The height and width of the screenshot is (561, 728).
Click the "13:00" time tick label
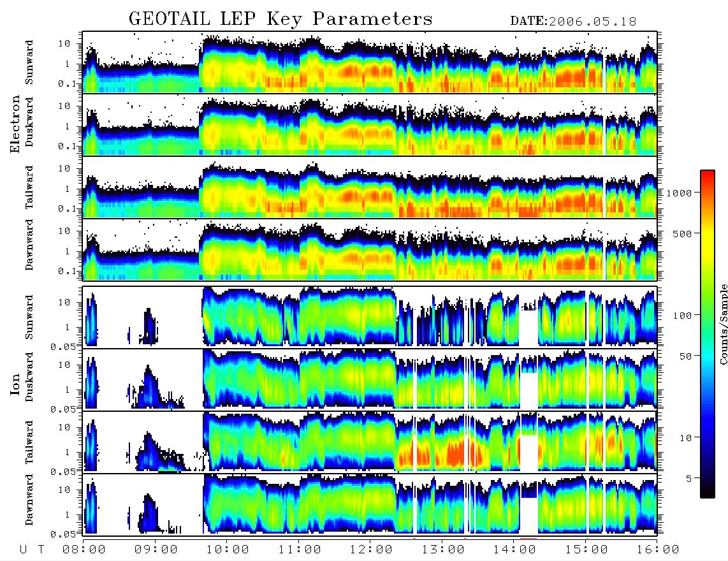tap(443, 550)
